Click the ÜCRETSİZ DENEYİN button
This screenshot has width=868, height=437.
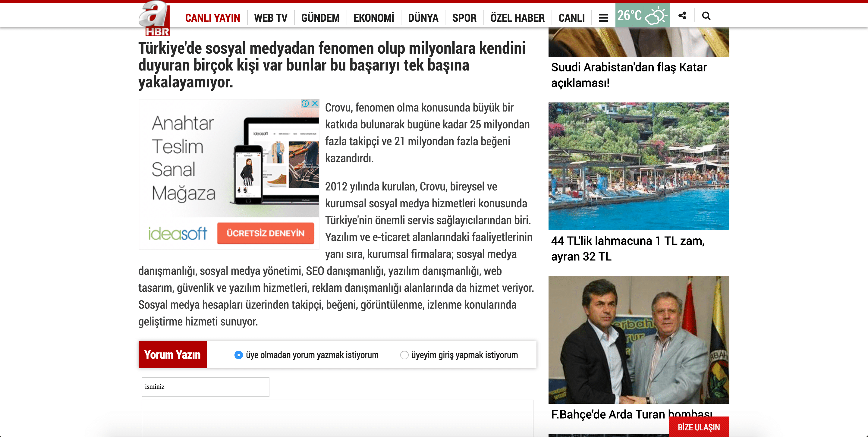(265, 233)
